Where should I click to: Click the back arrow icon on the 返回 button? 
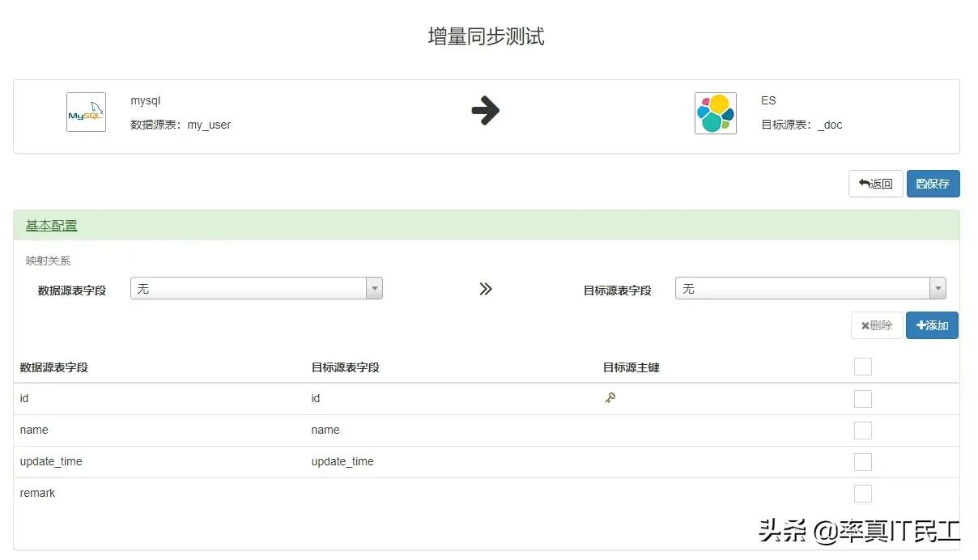(865, 184)
